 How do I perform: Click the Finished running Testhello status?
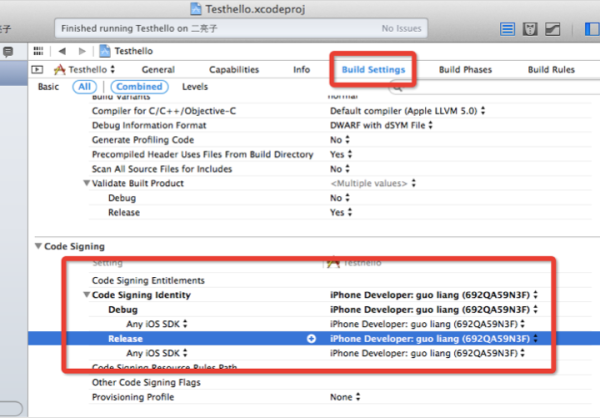click(139, 29)
